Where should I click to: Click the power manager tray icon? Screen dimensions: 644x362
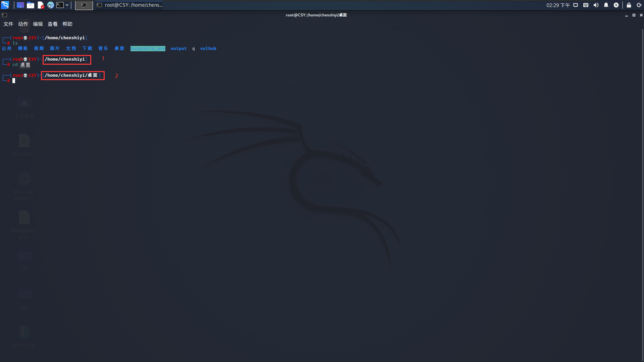616,5
